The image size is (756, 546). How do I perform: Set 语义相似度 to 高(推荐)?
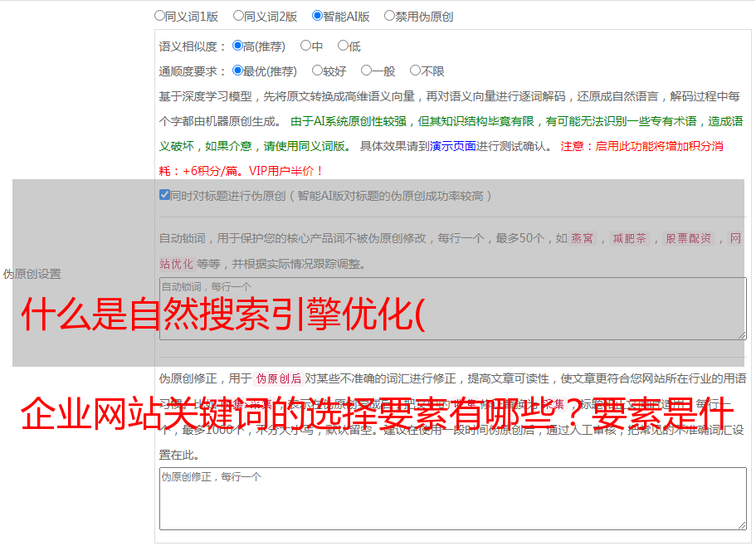tap(237, 46)
